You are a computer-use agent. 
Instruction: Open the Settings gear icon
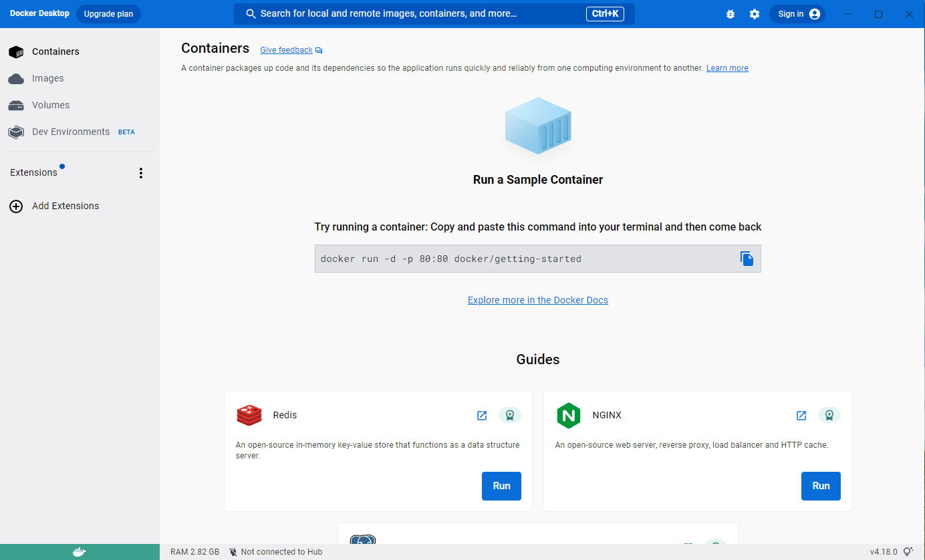click(755, 14)
